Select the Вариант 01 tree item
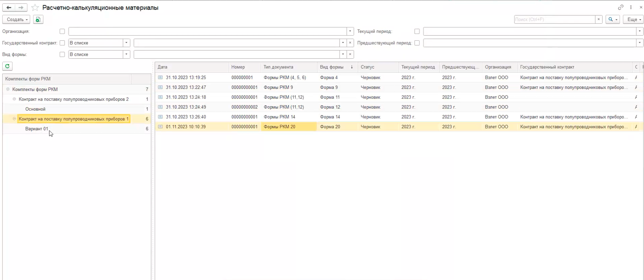644x280 pixels. [x=37, y=129]
